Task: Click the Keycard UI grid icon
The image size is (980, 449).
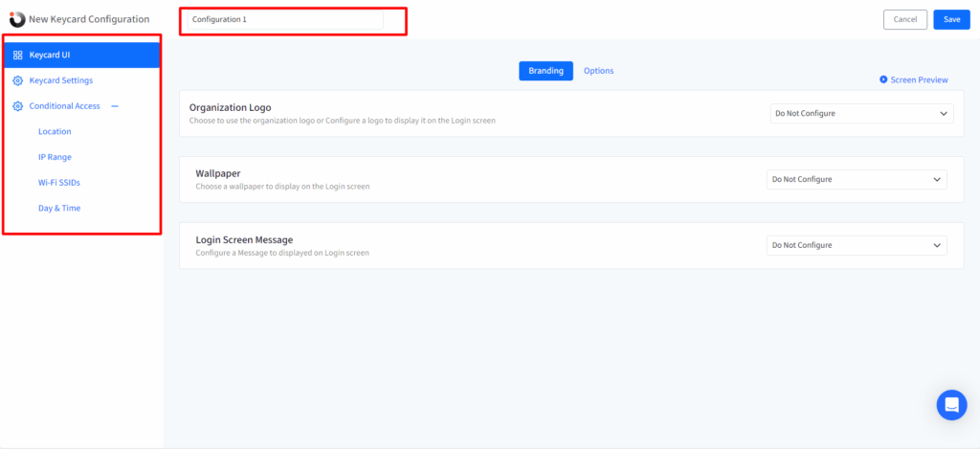Action: 17,55
